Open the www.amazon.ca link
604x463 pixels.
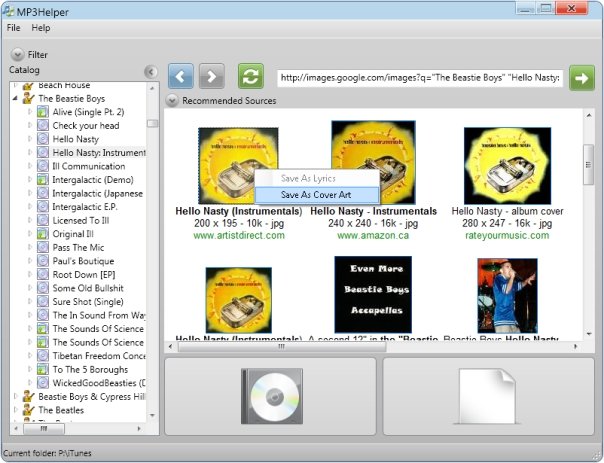coord(373,235)
